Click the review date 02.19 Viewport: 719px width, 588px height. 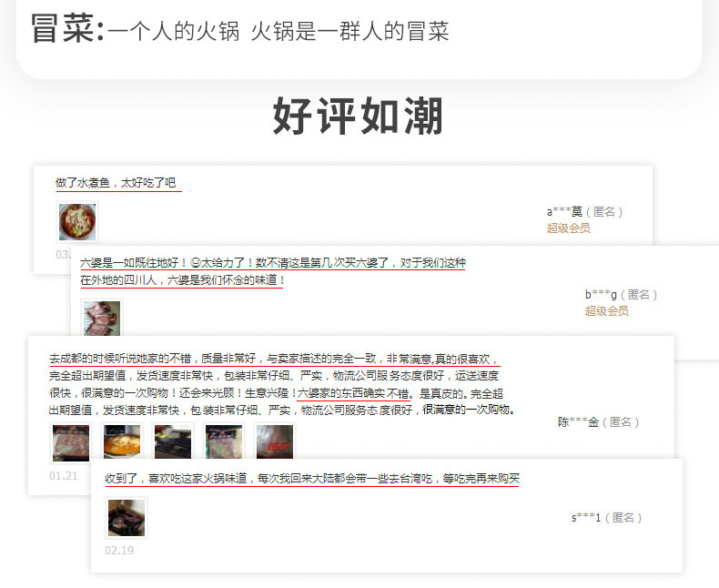tap(119, 550)
